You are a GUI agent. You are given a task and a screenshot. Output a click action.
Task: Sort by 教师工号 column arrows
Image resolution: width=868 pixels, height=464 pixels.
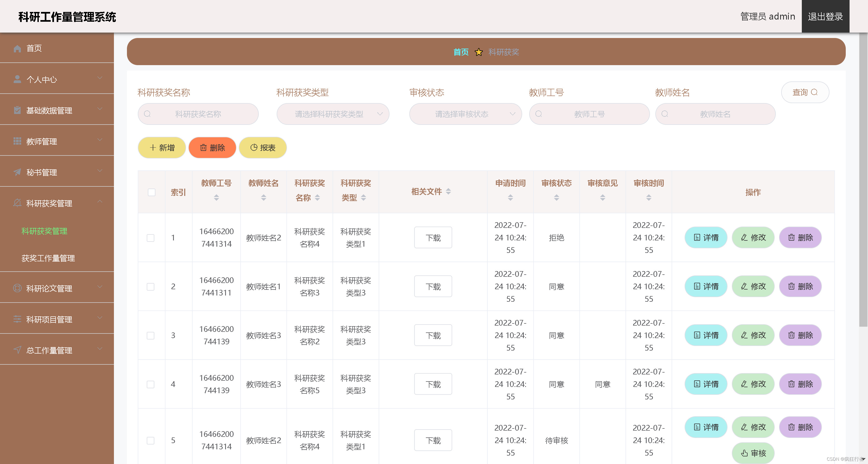[216, 198]
